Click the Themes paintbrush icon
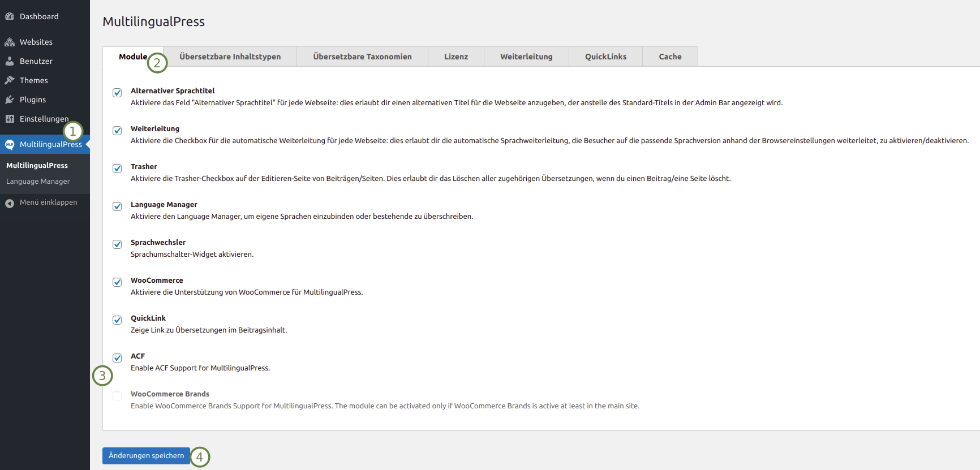The height and width of the screenshot is (470, 980). click(10, 80)
